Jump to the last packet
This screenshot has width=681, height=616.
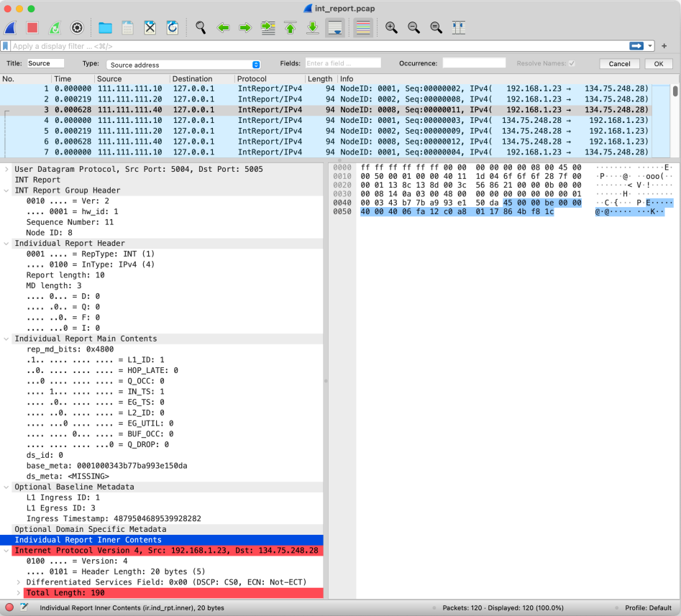click(313, 28)
